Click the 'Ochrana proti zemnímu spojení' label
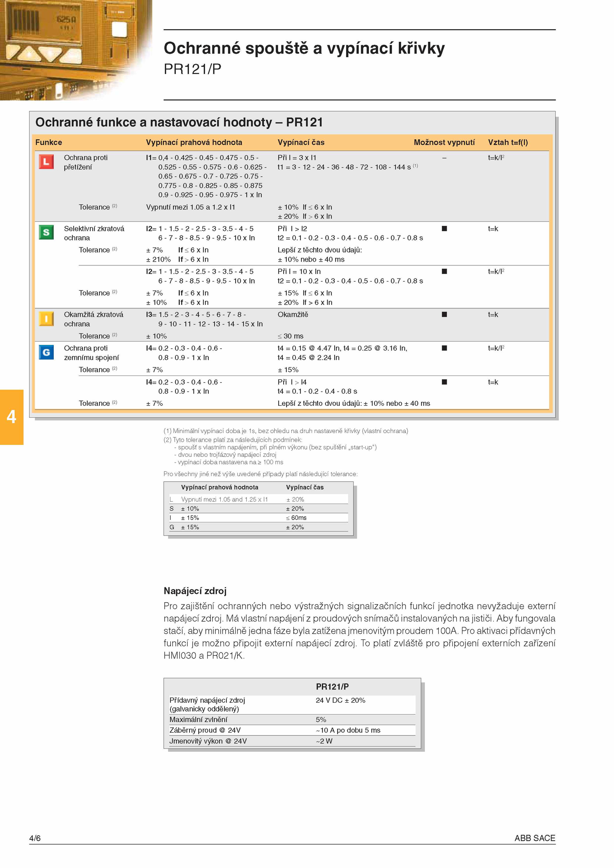 click(x=91, y=353)
